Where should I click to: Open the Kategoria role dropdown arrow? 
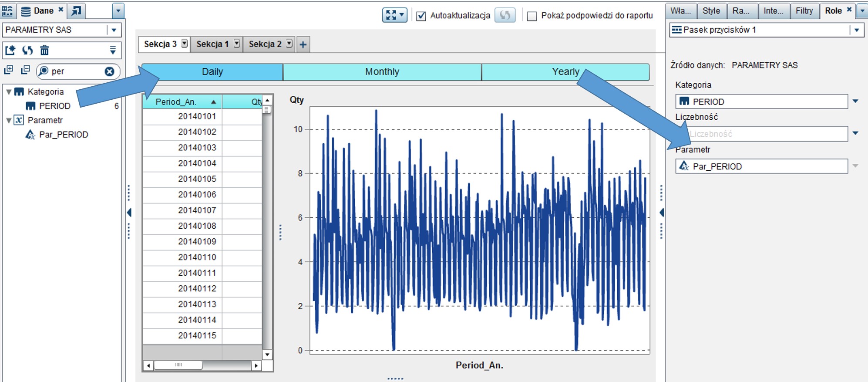pos(855,101)
